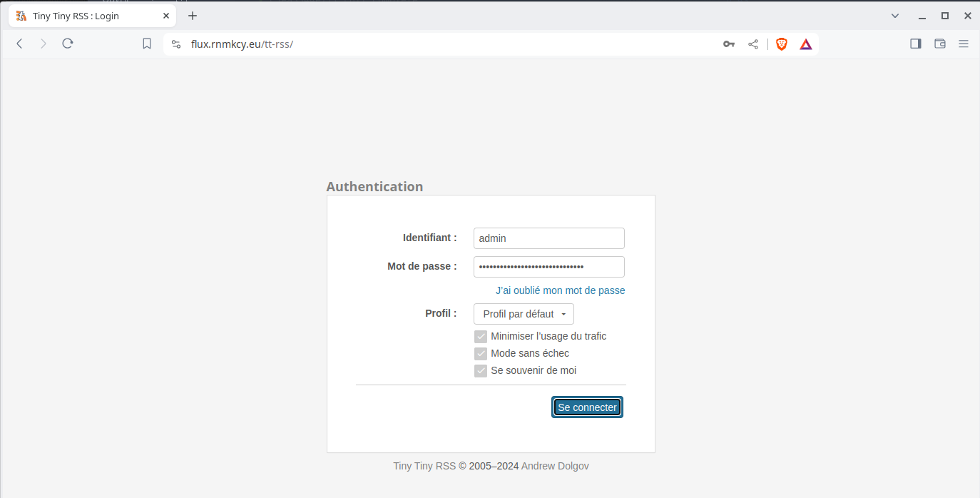980x498 pixels.
Task: Open a new browser tab
Action: 193,16
